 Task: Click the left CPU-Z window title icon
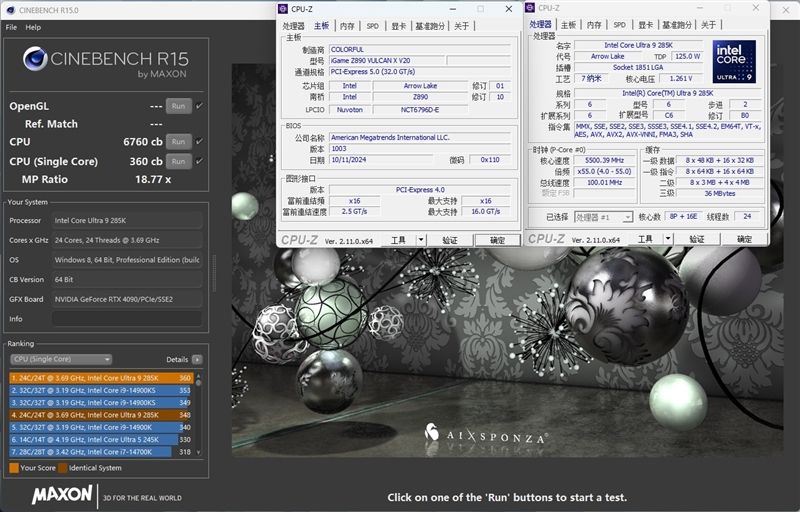(x=284, y=9)
